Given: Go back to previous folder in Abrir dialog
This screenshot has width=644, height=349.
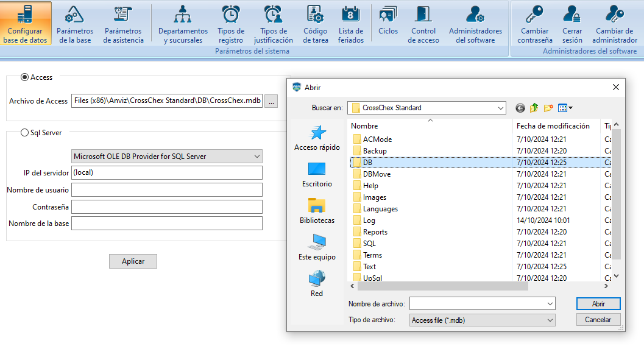Looking at the screenshot, I should pos(520,108).
